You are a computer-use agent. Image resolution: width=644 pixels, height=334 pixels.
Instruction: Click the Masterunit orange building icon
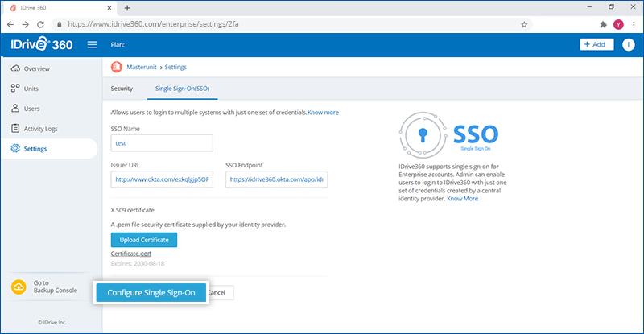[x=117, y=67]
